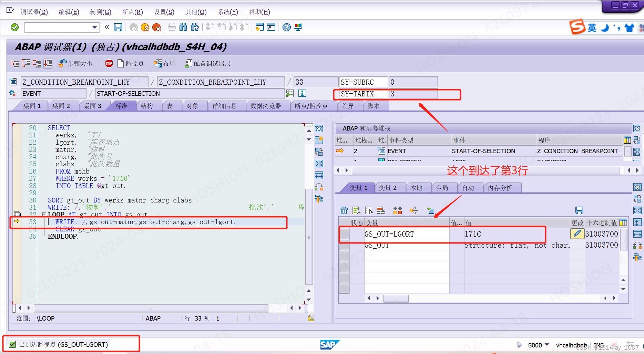This screenshot has height=354, width=644.
Task: Click the Help question mark icon
Action: [286, 27]
